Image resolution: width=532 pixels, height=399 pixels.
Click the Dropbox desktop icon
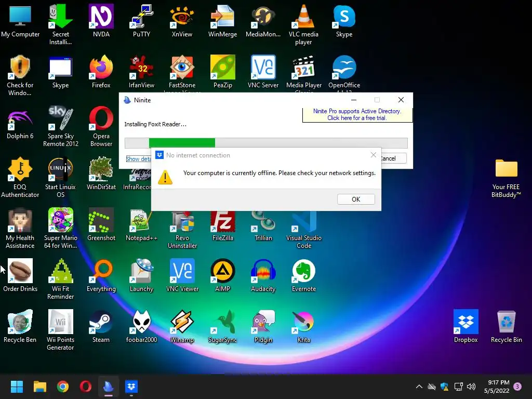coord(466,326)
